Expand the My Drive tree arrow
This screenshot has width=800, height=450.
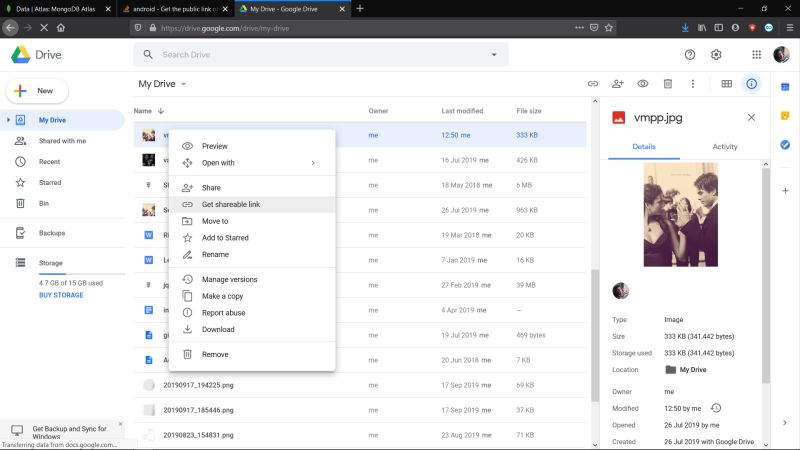8,120
